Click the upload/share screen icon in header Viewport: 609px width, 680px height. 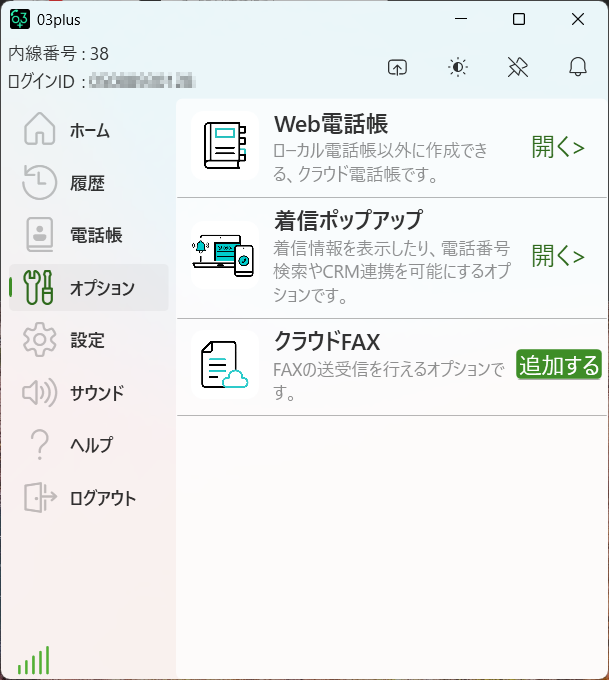[398, 67]
